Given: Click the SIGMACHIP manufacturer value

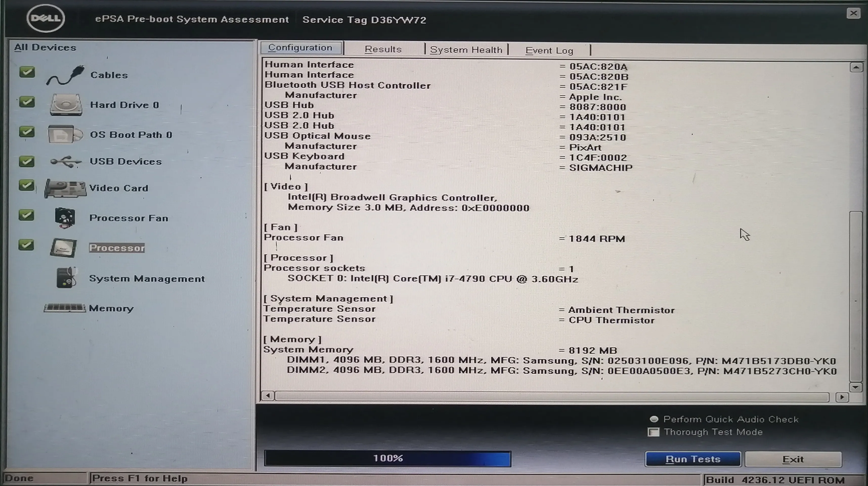Looking at the screenshot, I should point(601,168).
